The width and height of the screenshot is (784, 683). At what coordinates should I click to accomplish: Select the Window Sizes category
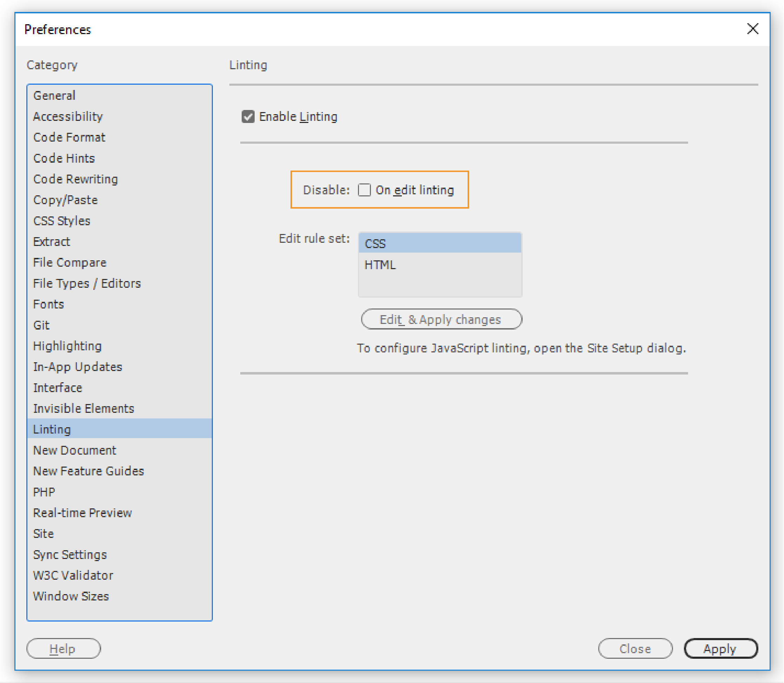click(x=71, y=596)
